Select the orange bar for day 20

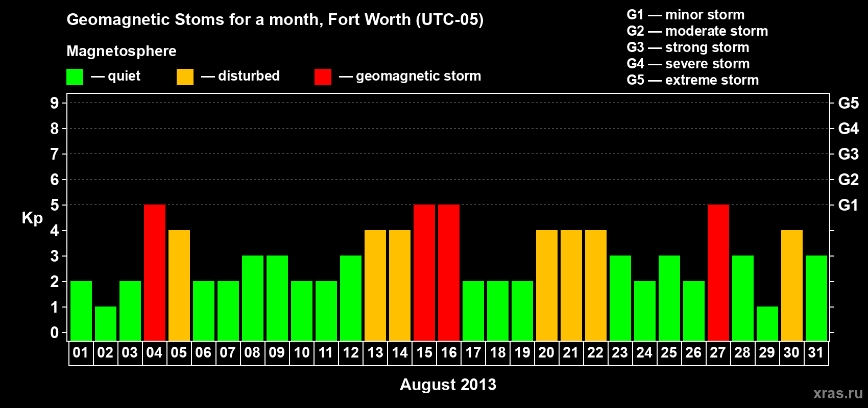tap(547, 285)
